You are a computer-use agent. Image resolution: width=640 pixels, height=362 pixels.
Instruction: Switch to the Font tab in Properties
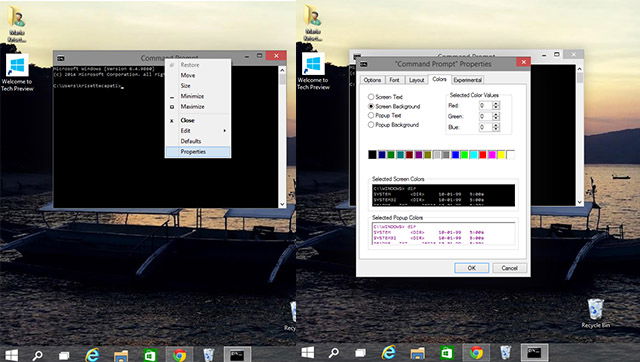pyautogui.click(x=394, y=80)
